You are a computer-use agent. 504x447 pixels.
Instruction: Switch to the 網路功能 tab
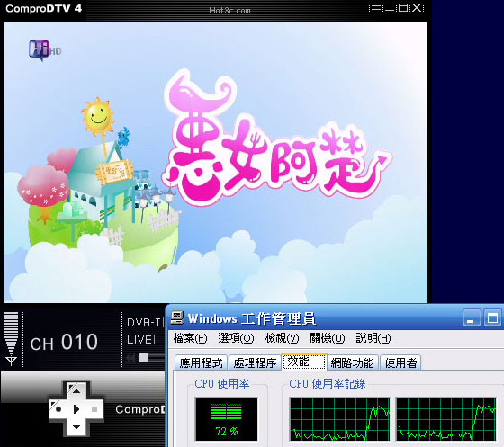pyautogui.click(x=353, y=362)
